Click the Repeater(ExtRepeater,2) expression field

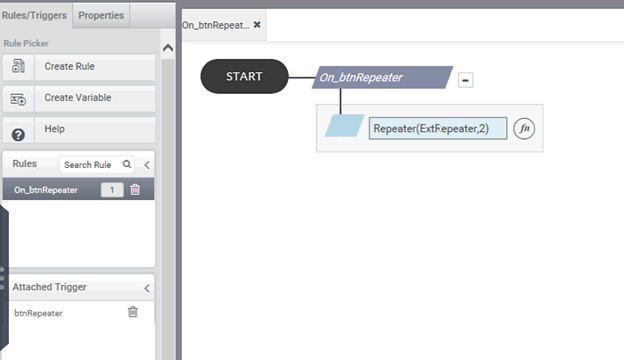click(x=438, y=128)
